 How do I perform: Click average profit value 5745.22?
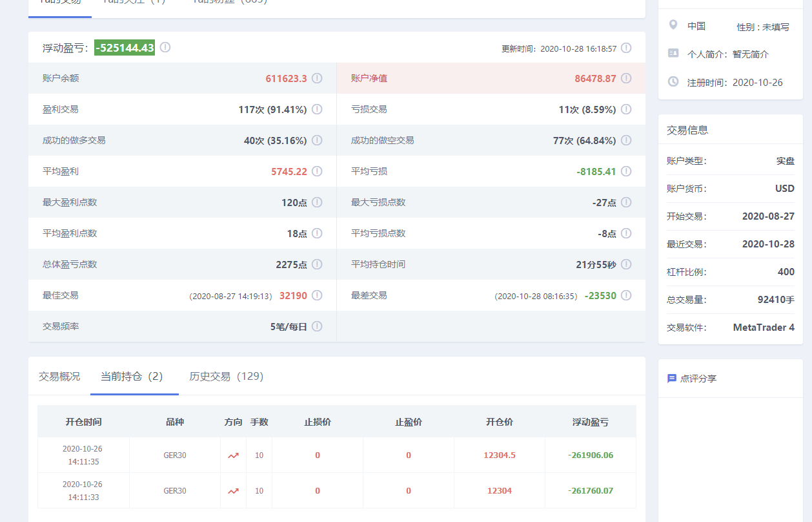(x=289, y=171)
